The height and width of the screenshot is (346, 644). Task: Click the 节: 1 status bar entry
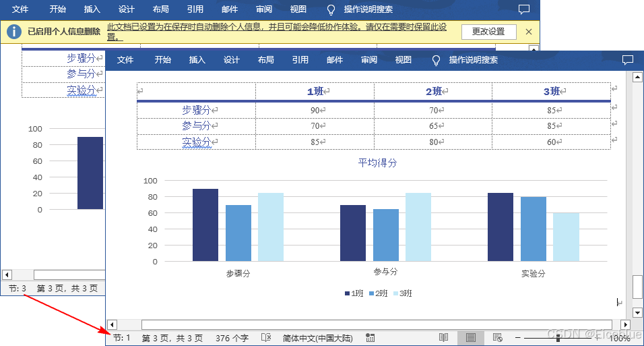click(x=121, y=338)
